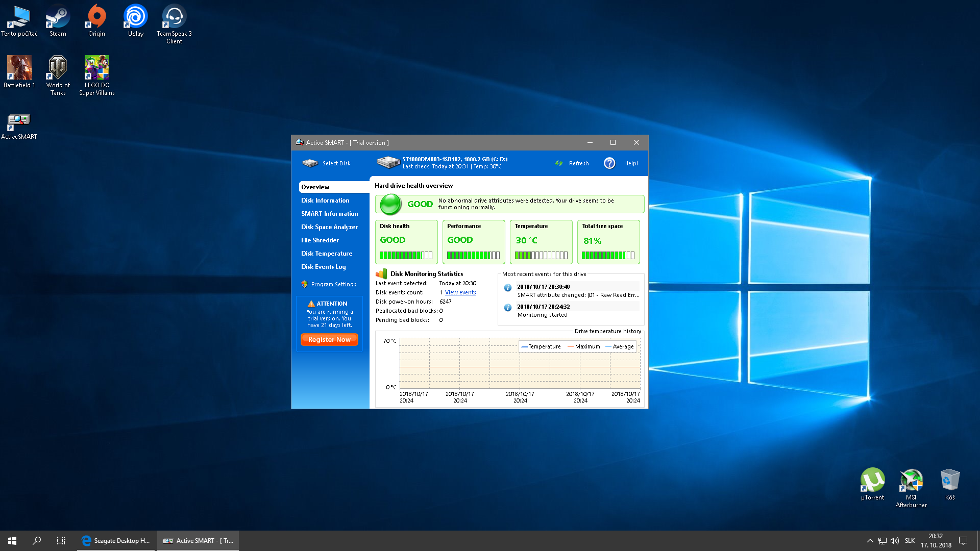Click the Total free space progress bar

(608, 255)
